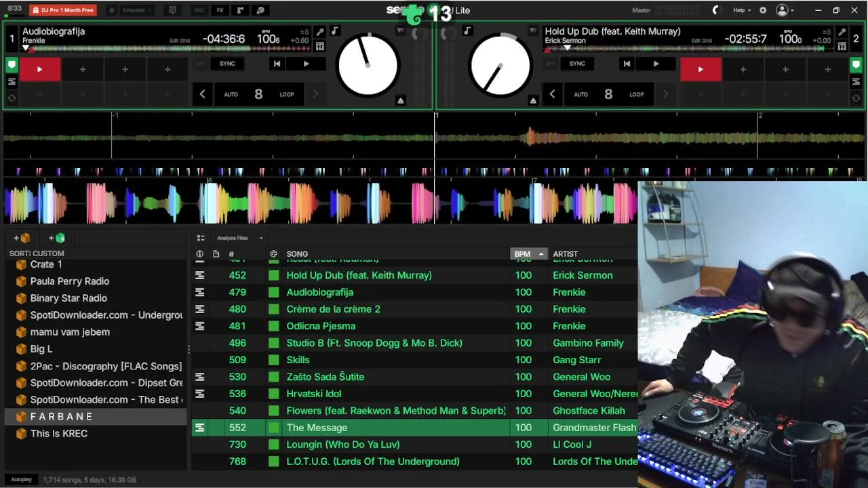Click the deck 2 track overview waveform
Image resolution: width=868 pixels, height=488 pixels.
[x=688, y=48]
